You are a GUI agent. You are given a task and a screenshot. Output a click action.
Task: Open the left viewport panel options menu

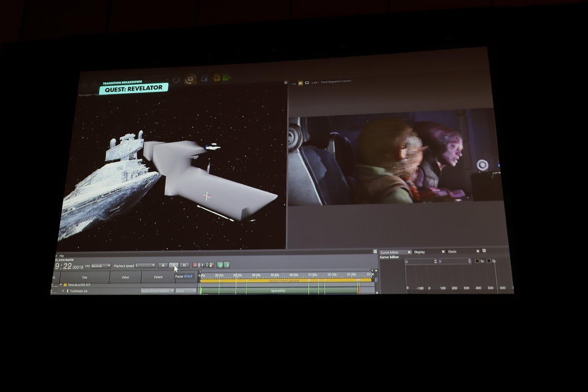point(286,83)
